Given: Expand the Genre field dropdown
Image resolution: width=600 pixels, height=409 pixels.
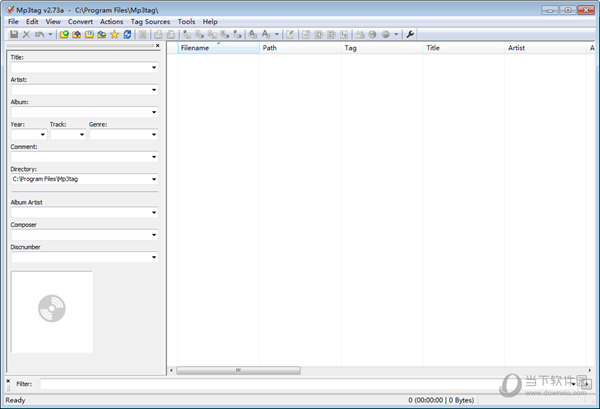Looking at the screenshot, I should point(154,135).
